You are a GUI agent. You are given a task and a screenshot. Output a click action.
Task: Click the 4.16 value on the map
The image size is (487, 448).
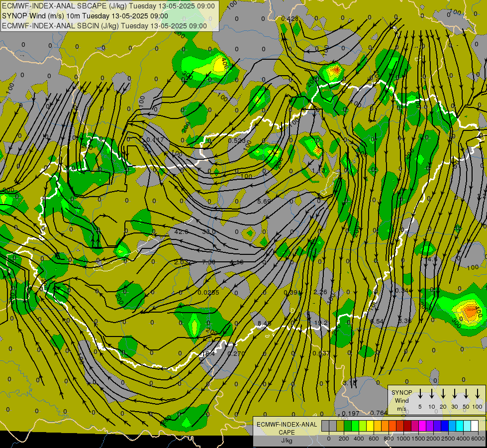[236, 262]
